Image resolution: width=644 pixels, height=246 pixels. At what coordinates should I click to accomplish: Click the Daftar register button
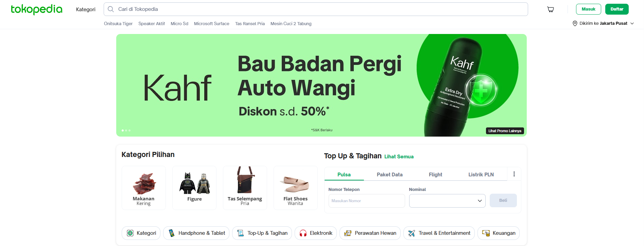tap(617, 9)
